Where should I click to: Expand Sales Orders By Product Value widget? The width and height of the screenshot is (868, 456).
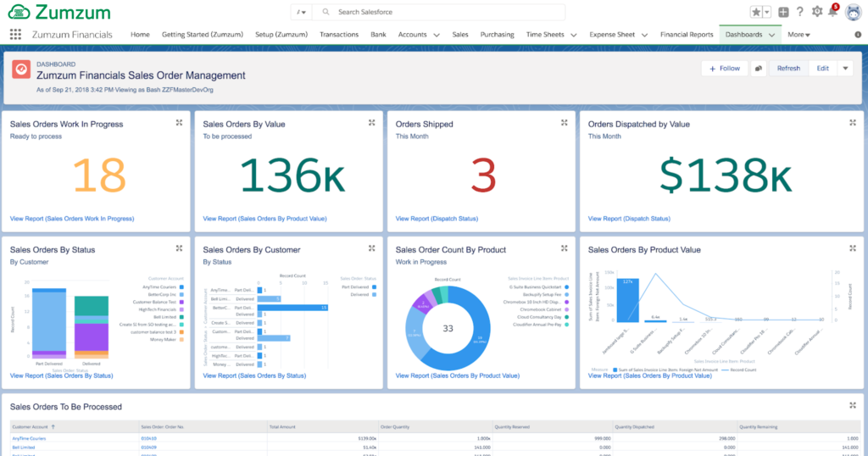click(853, 248)
